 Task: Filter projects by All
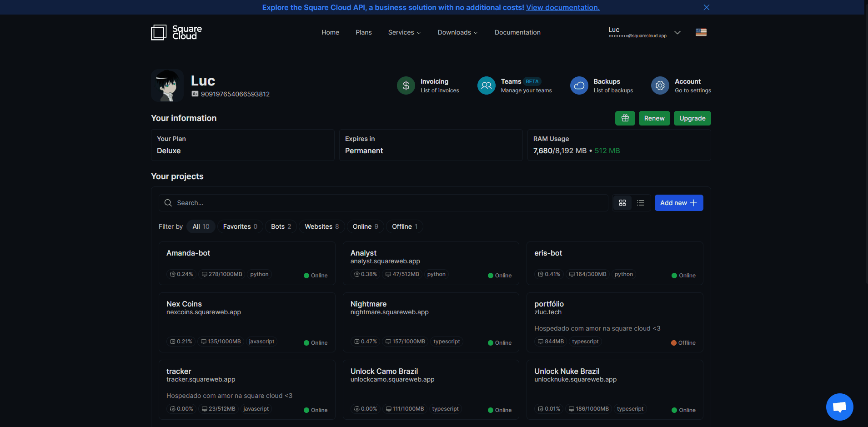[x=201, y=226]
